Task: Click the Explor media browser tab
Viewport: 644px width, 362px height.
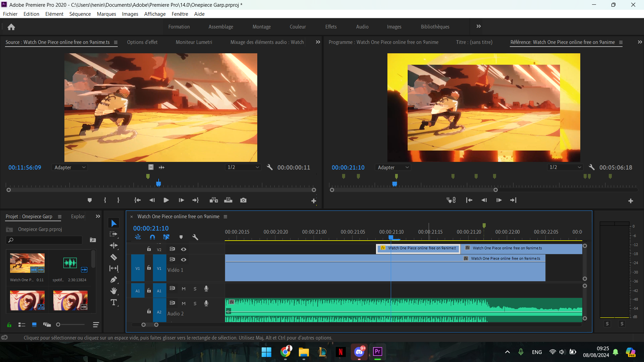Action: tap(78, 217)
